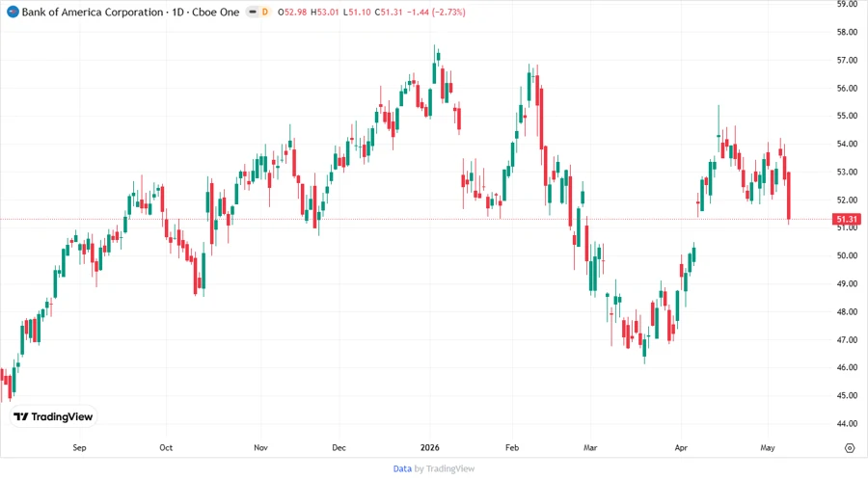Viewport: 868px width, 480px height.
Task: Click the 2026 label on time axis
Action: pyautogui.click(x=429, y=447)
